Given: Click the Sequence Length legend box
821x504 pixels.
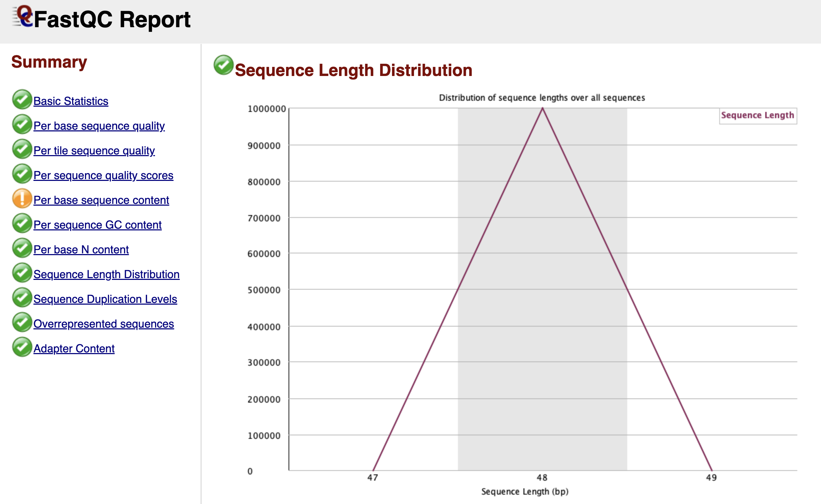Looking at the screenshot, I should (x=758, y=115).
